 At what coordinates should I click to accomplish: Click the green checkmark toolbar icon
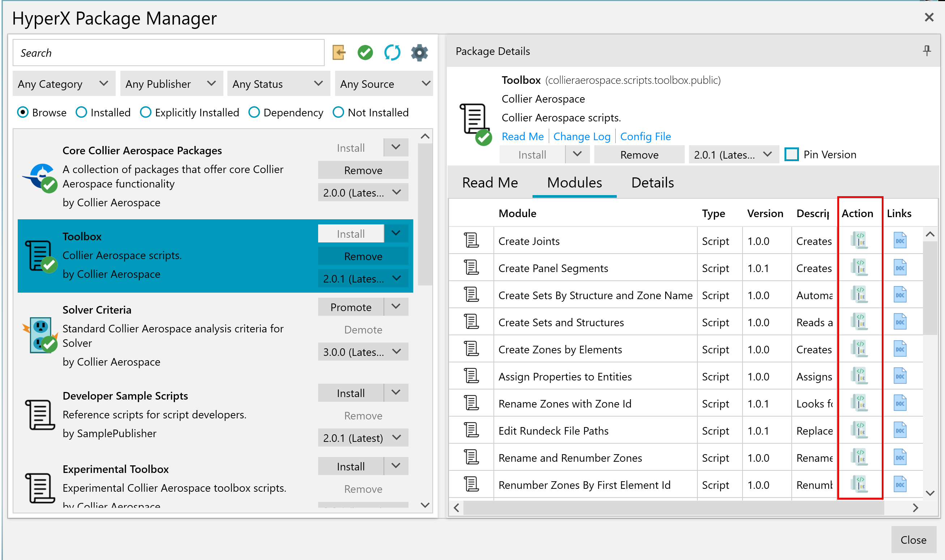pos(365,52)
